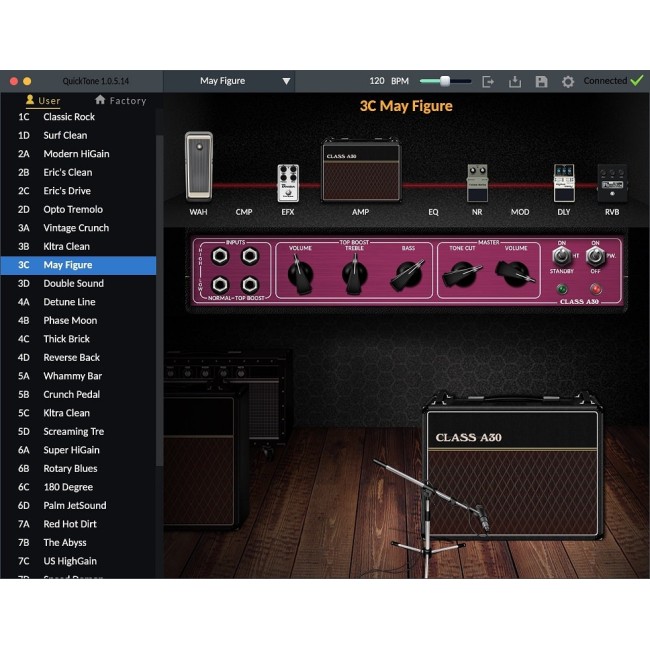Load the Vintage Crunch preset

(76, 228)
